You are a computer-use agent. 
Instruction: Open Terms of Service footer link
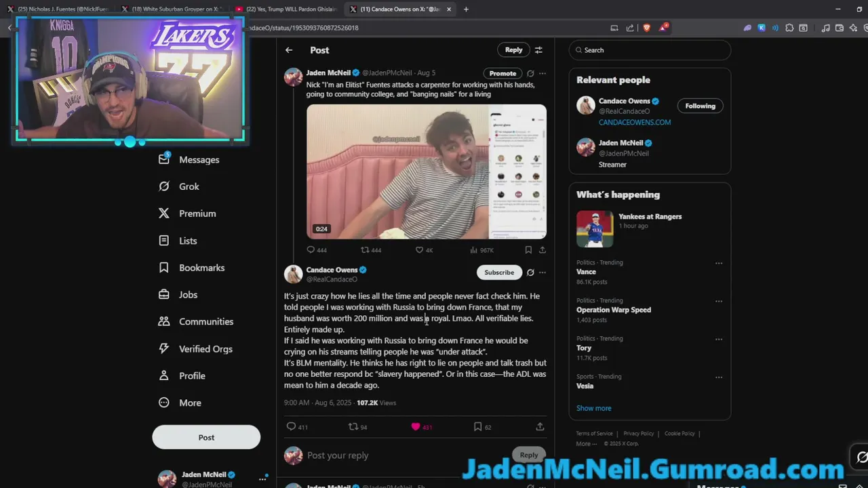pyautogui.click(x=594, y=434)
